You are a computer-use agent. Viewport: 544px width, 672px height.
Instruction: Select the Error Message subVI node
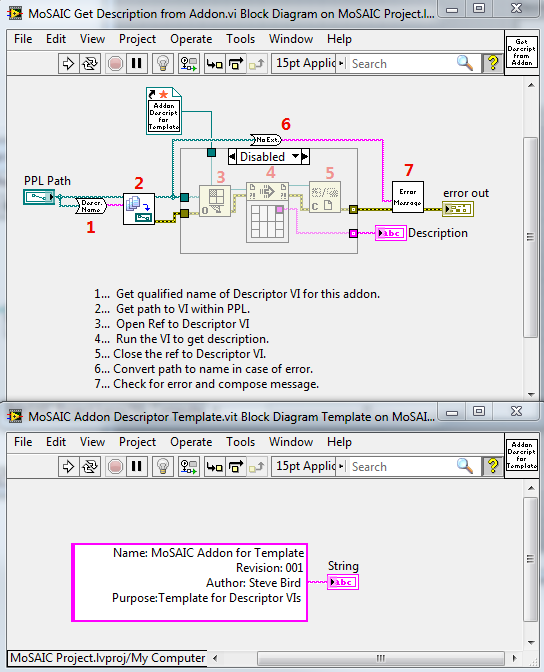point(408,197)
